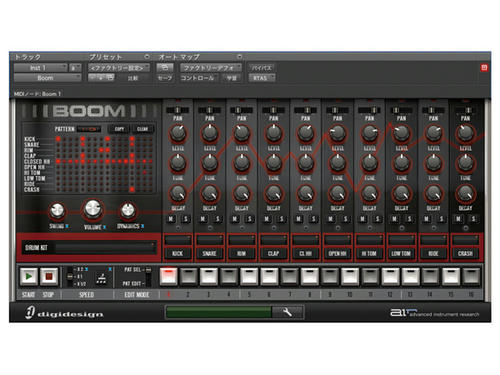Adjust the Kick channel Pan slider
This screenshot has width=500, height=375.
(178, 110)
